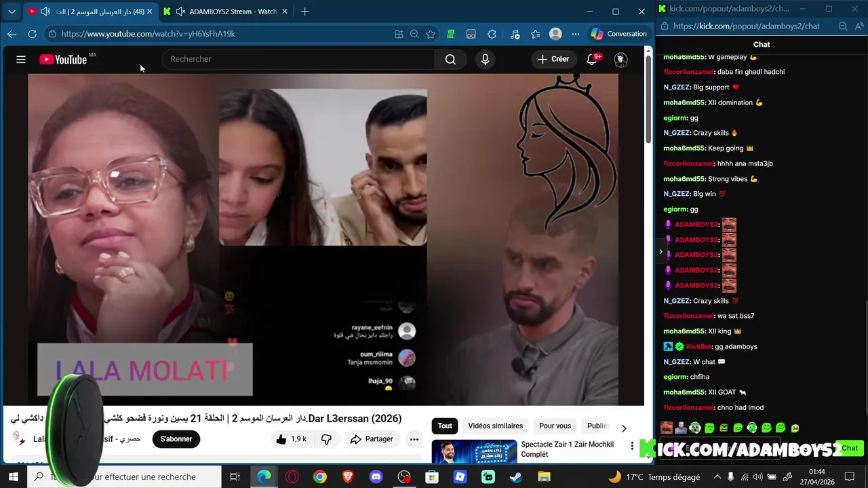Select the Tout filter chip
The image size is (868, 488).
point(445,426)
